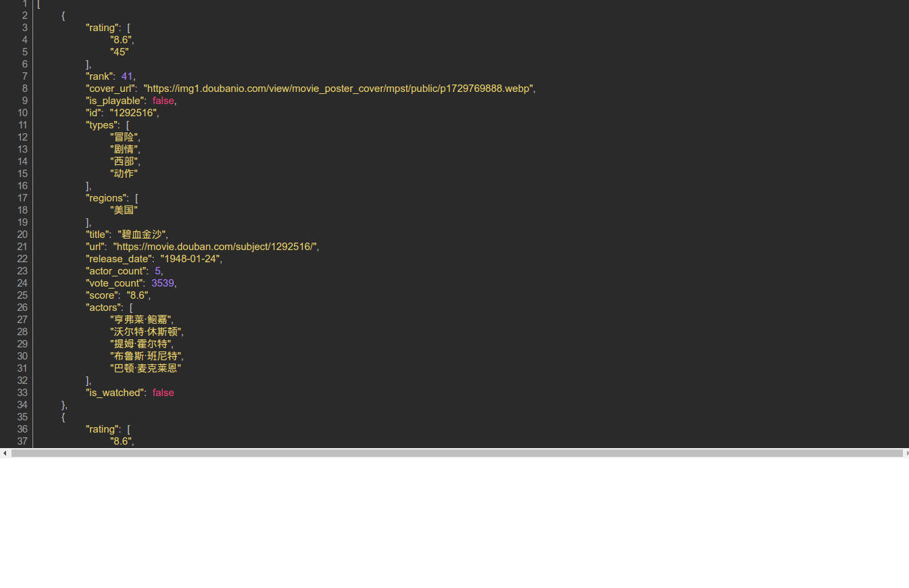This screenshot has height=588, width=909.
Task: Click the opening bracket after "actors"
Action: (131, 308)
